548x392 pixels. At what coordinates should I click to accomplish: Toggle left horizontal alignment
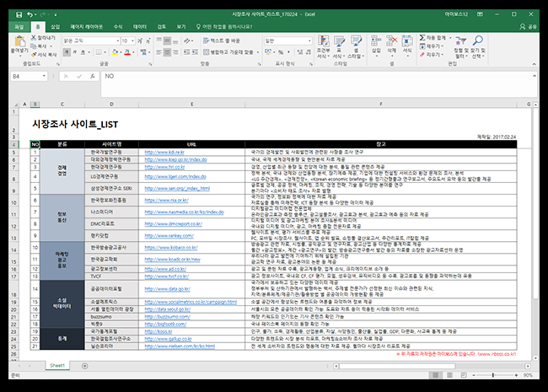159,52
